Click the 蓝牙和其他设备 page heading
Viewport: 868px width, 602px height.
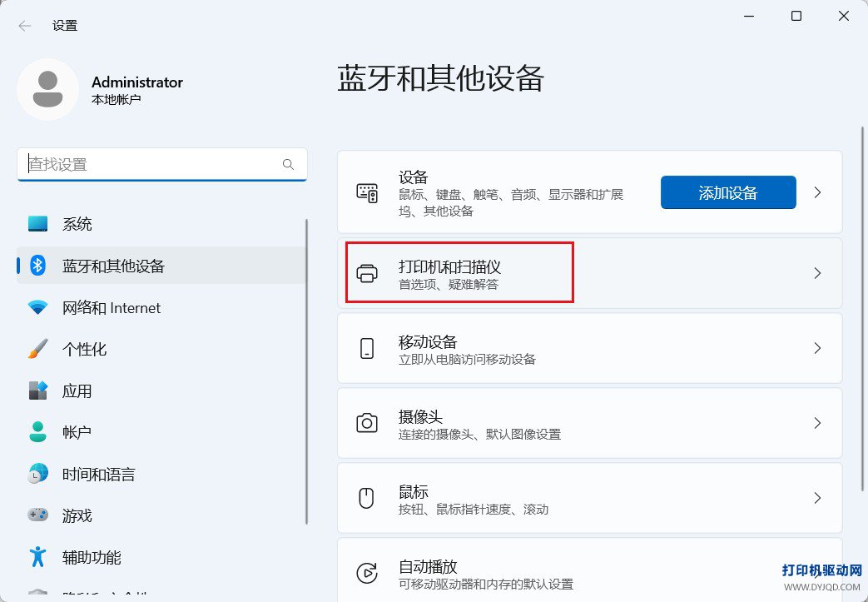[x=440, y=78]
